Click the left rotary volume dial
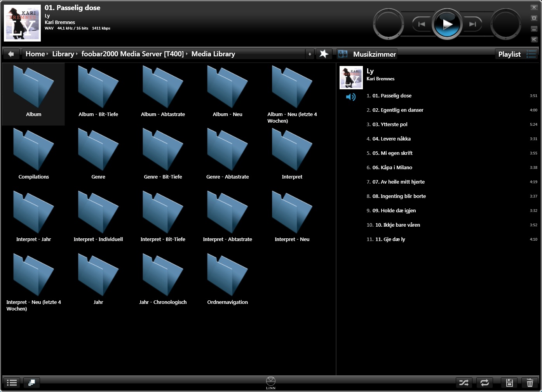The height and width of the screenshot is (392, 542). (389, 24)
